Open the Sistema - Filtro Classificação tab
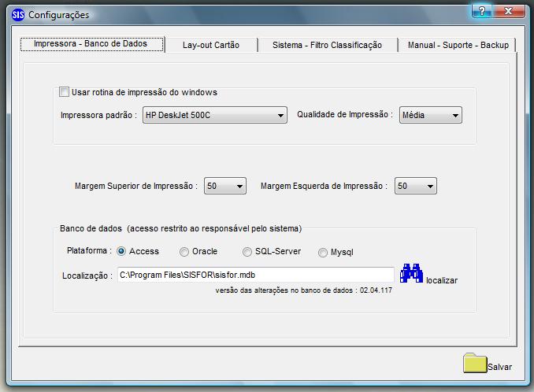Image resolution: width=534 pixels, height=392 pixels. pyautogui.click(x=327, y=45)
